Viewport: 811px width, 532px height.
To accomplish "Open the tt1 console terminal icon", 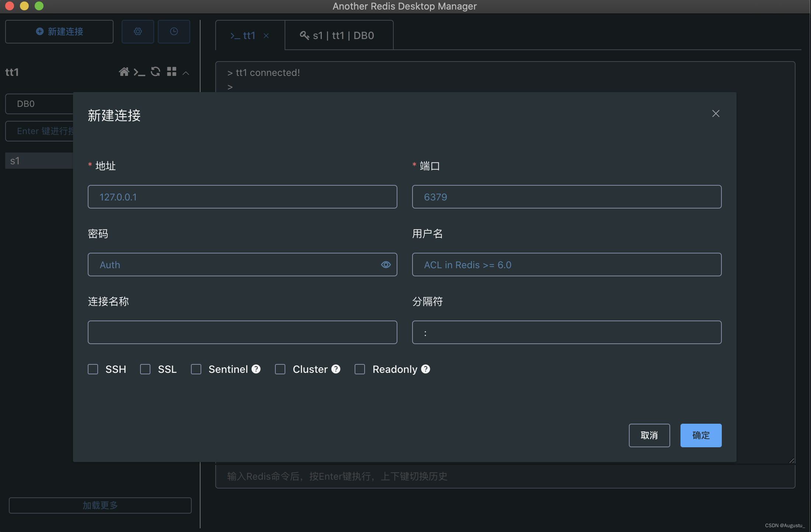I will click(x=139, y=72).
